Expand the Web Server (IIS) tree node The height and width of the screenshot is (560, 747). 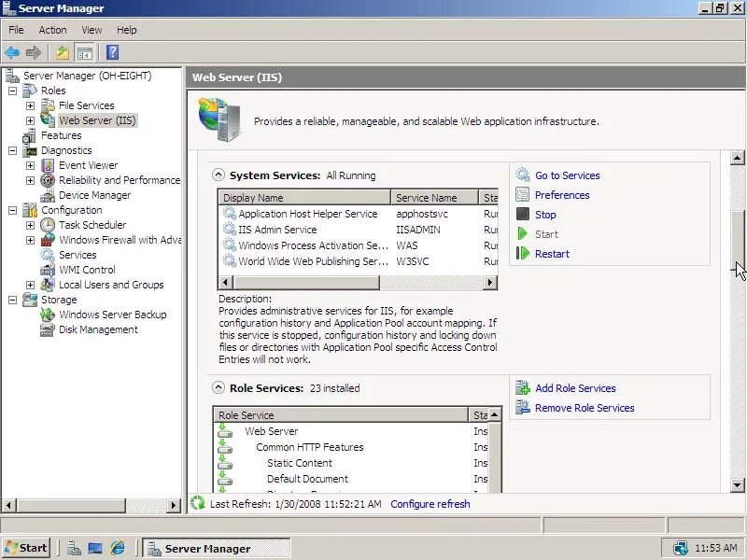pos(31,120)
